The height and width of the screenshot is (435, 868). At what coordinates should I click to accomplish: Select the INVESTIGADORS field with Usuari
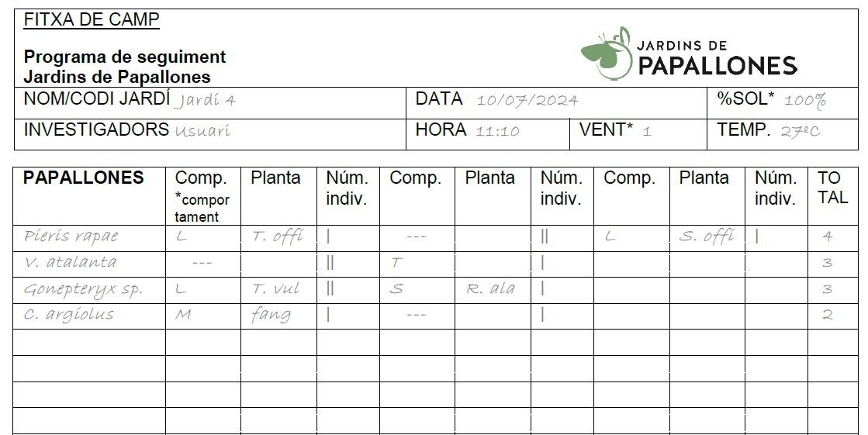(210, 134)
